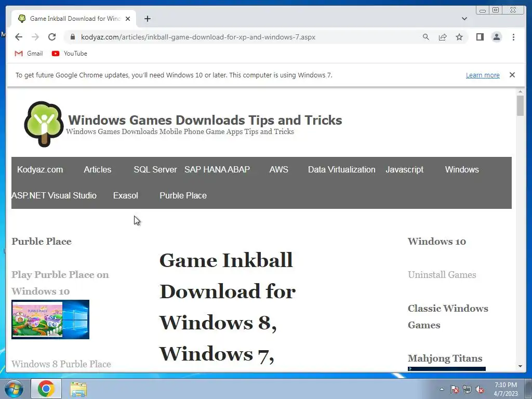Click Purble Place sidebar heading
Screen dimensions: 532x399
(x=42, y=241)
